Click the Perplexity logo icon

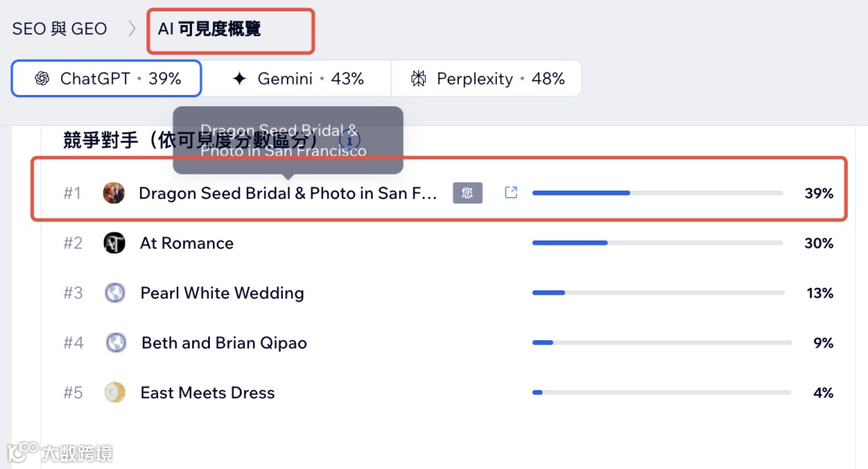(x=418, y=79)
